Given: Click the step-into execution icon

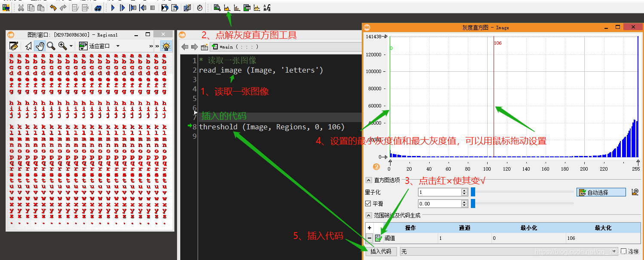Looking at the screenshot, I should 133,8.
